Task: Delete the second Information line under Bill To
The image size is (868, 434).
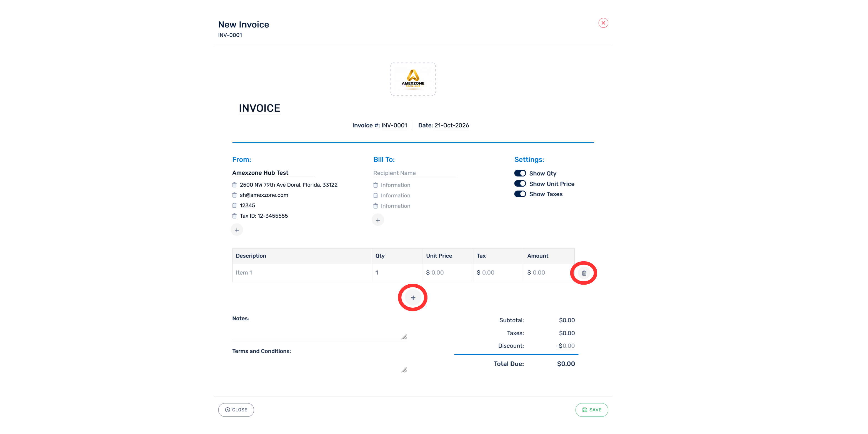Action: coord(376,195)
